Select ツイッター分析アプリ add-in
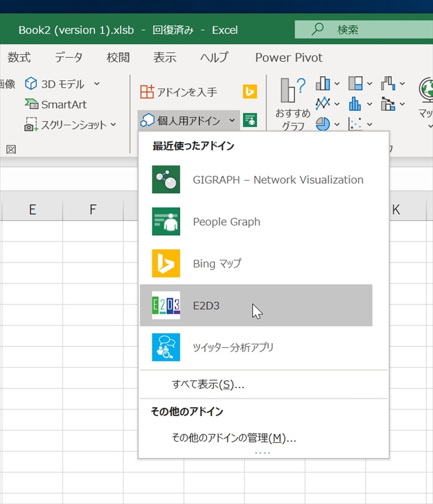Image resolution: width=433 pixels, height=504 pixels. pos(256,347)
